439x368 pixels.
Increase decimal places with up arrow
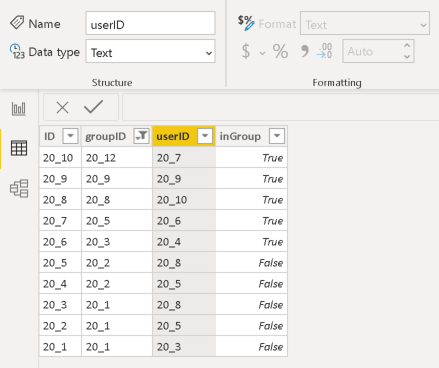[x=407, y=46]
